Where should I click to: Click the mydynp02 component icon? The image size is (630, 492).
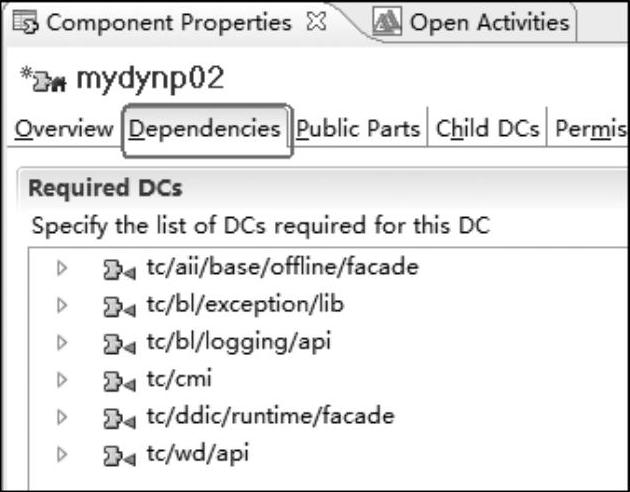(x=49, y=82)
